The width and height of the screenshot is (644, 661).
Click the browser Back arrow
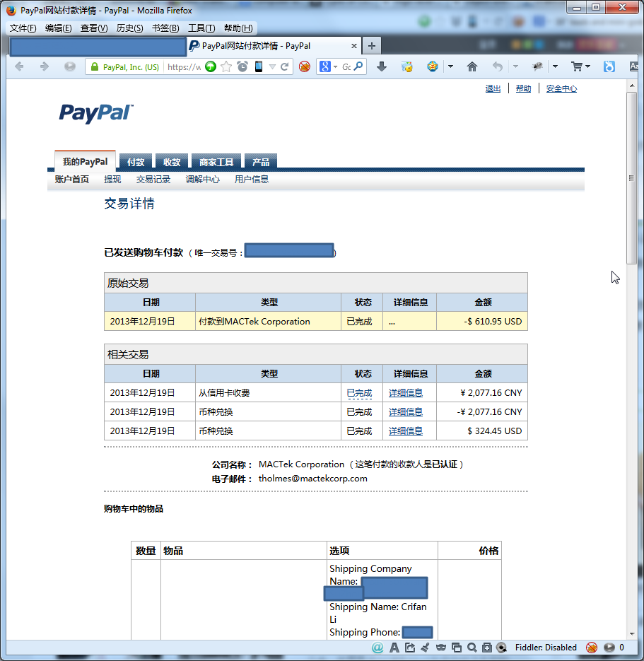(x=19, y=66)
